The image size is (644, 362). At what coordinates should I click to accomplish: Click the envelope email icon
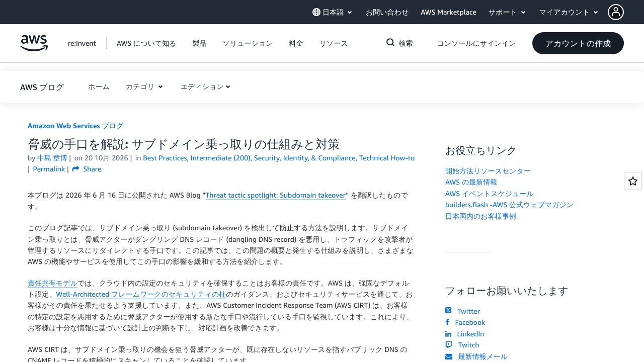[449, 356]
